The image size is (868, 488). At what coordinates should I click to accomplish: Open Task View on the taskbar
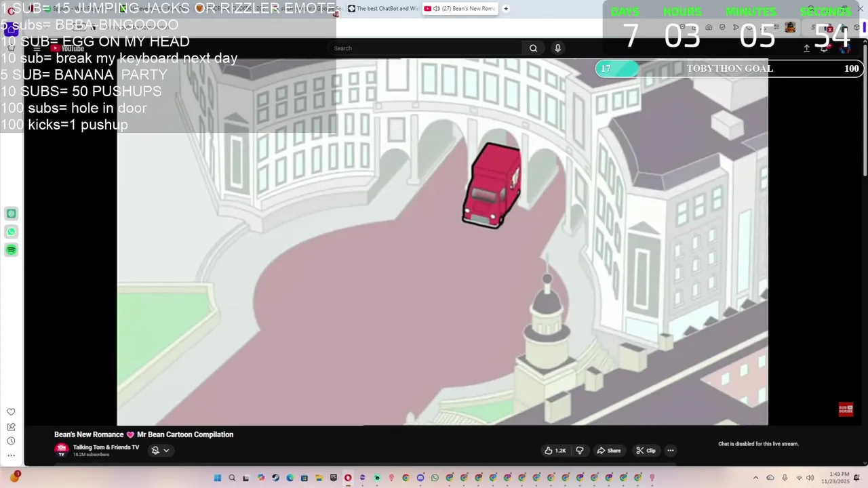[246, 478]
